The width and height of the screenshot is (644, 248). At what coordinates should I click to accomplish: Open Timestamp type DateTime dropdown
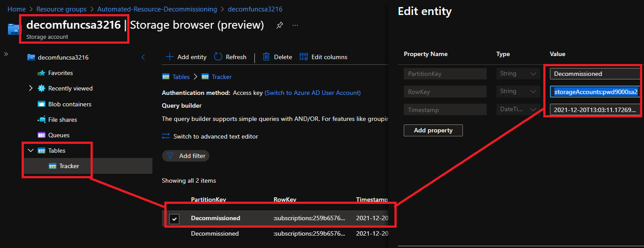click(519, 109)
